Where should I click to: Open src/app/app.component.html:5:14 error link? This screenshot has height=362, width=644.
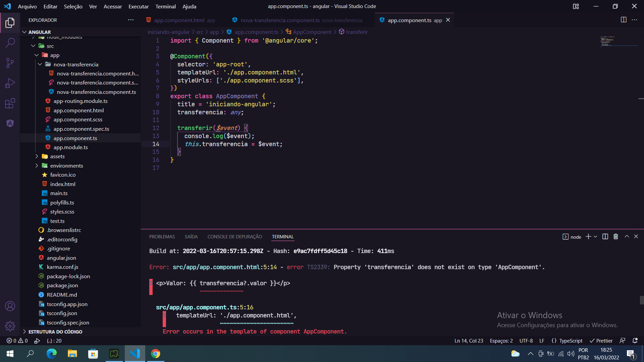(x=225, y=267)
